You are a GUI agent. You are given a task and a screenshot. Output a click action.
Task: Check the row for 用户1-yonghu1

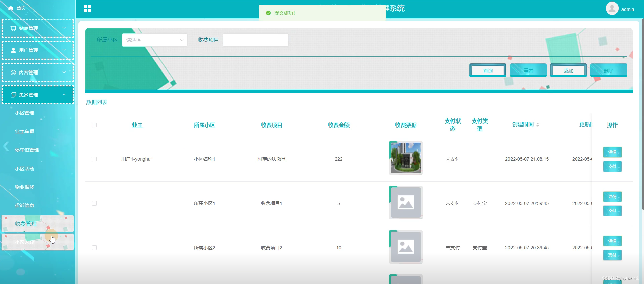[x=94, y=159]
